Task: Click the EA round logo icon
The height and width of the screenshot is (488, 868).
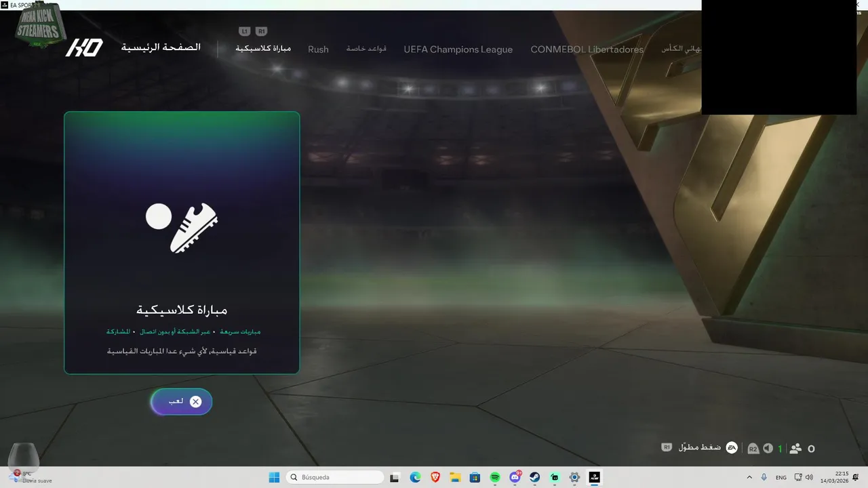Action: tap(732, 448)
